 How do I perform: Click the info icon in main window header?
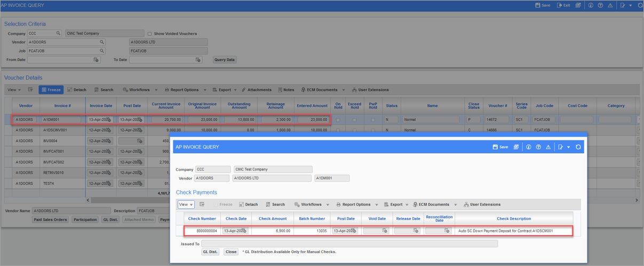591,5
